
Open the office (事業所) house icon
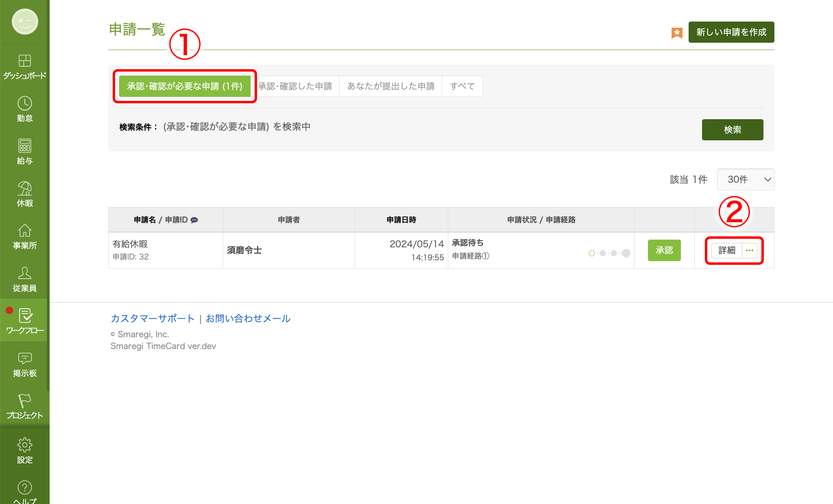(x=25, y=231)
